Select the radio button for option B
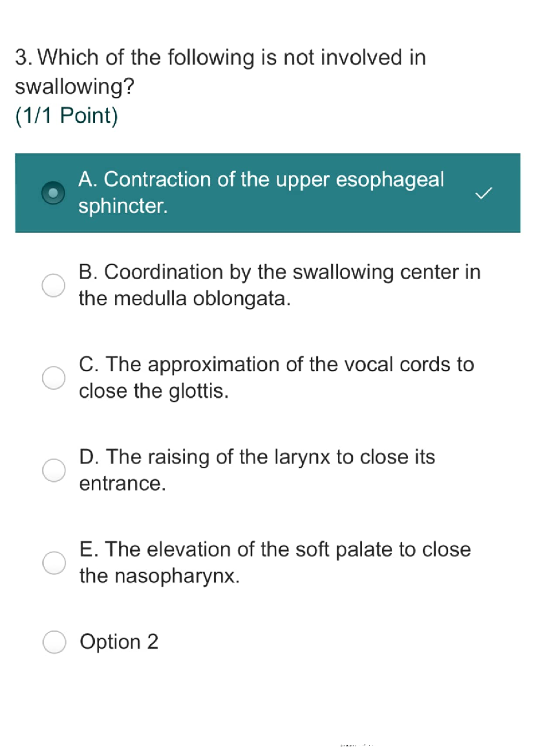Viewport: 534px width, 756px height. [x=53, y=285]
